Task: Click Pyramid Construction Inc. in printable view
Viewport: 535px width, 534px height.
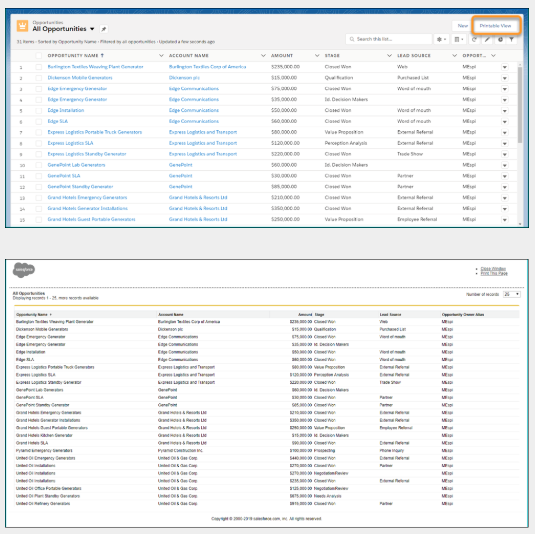Action: [180, 451]
